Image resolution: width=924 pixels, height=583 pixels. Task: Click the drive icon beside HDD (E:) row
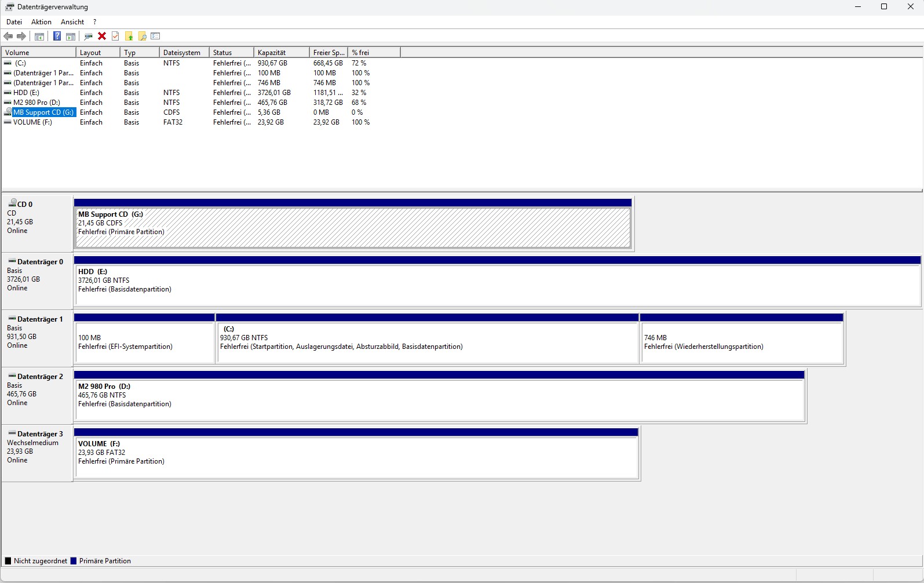8,93
